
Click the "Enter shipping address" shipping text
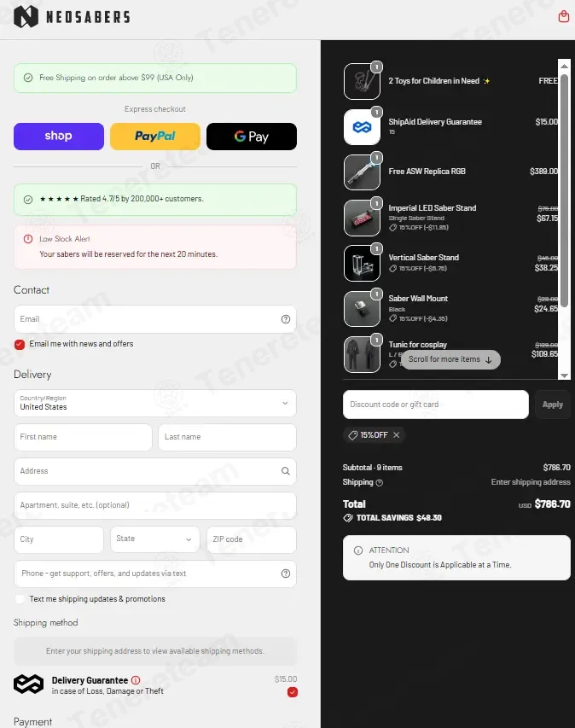point(531,482)
